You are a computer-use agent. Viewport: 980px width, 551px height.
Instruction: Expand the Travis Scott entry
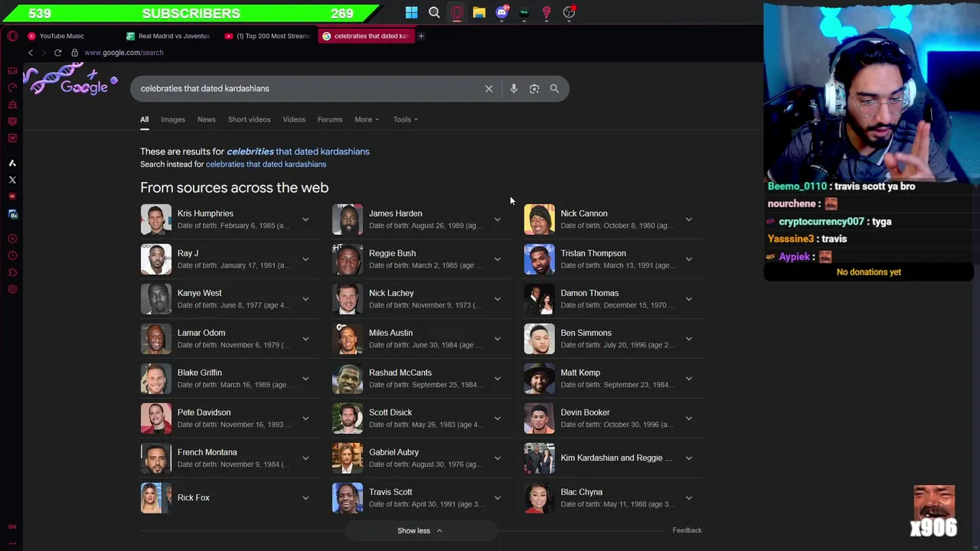pos(497,498)
